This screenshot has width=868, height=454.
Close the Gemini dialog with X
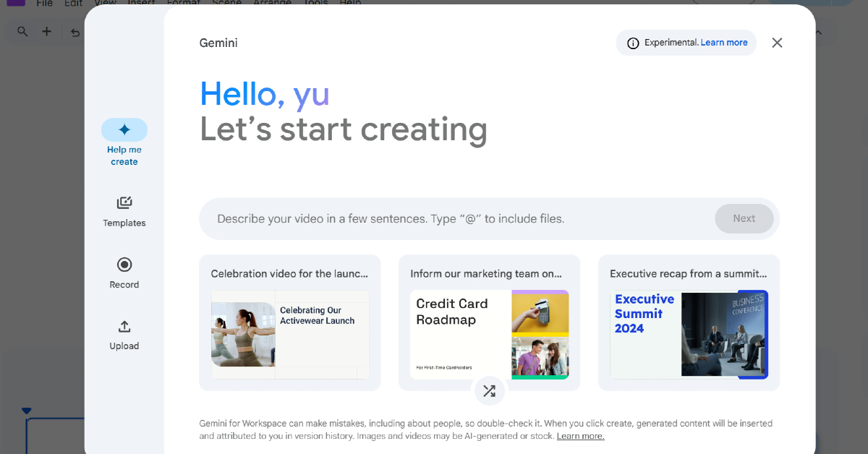click(777, 43)
